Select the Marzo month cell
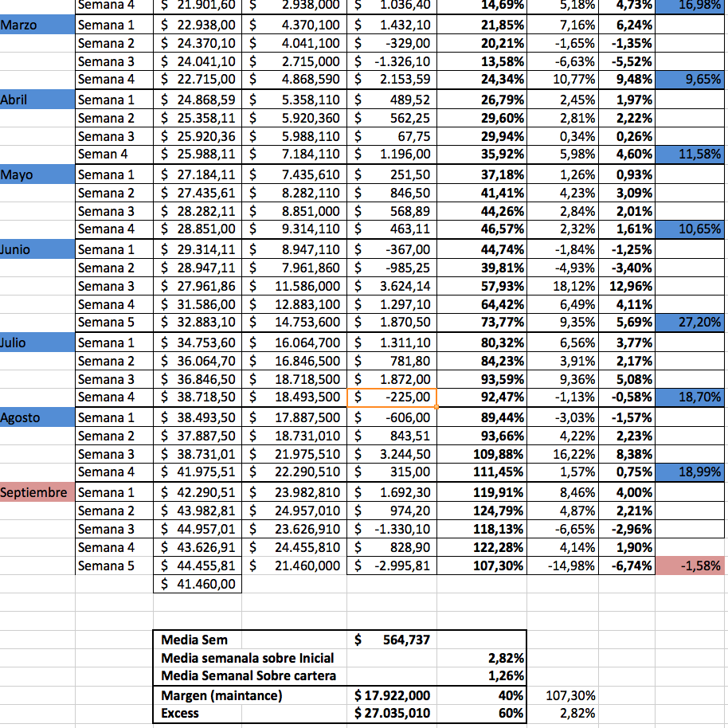 (x=37, y=25)
